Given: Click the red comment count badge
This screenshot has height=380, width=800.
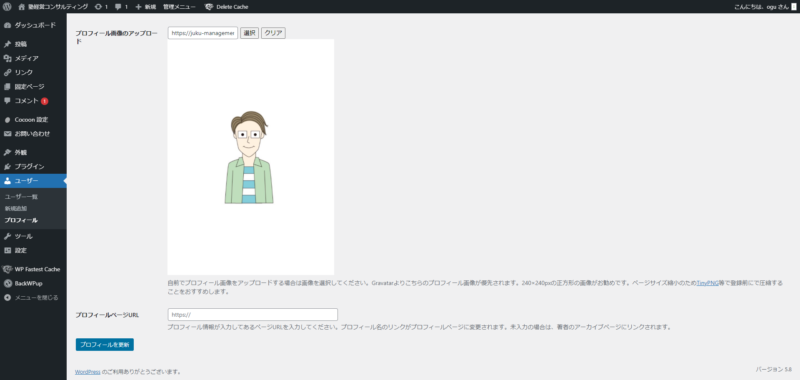Looking at the screenshot, I should click(x=44, y=101).
